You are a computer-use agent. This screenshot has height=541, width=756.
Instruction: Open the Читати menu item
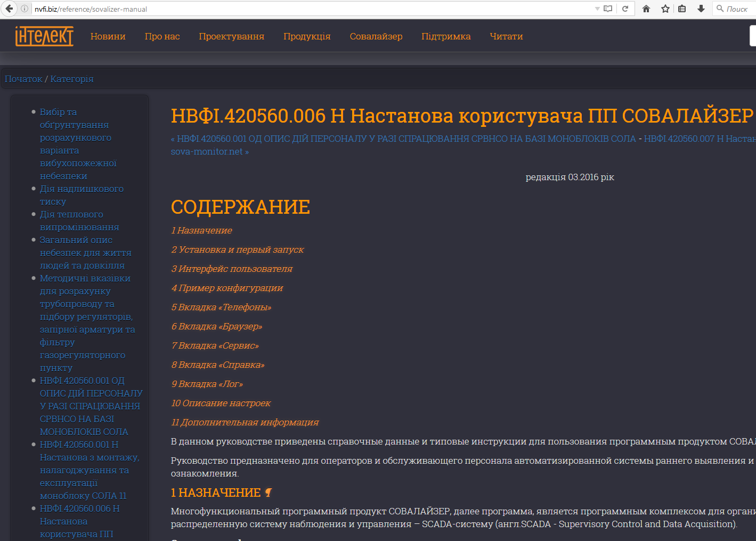(506, 36)
